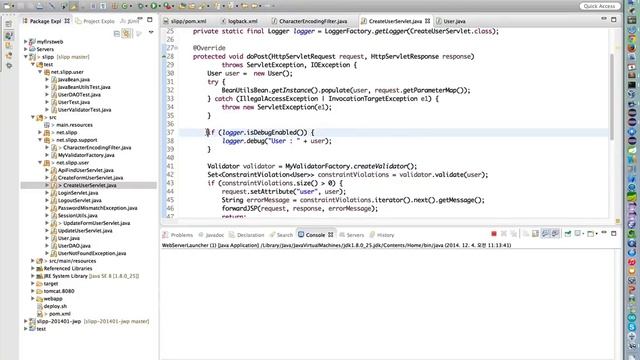Toggle Link with Editor in Package Explorer
The height and width of the screenshot is (360, 640).
(x=127, y=33)
